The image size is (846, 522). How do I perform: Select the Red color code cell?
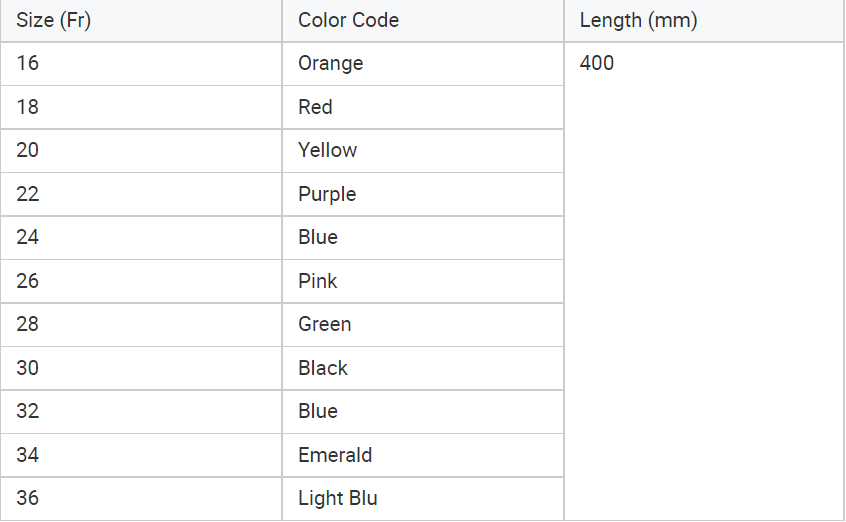click(x=423, y=107)
